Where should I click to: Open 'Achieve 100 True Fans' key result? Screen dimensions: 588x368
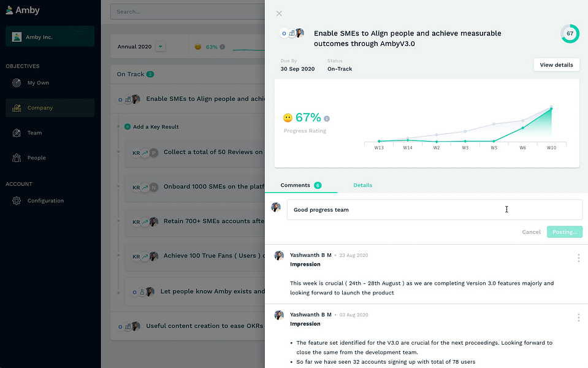194,256
